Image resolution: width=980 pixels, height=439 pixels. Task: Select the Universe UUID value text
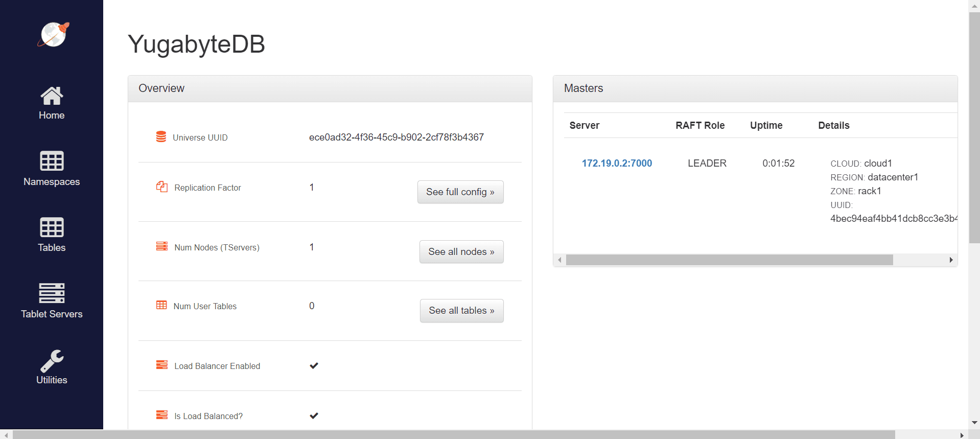396,137
